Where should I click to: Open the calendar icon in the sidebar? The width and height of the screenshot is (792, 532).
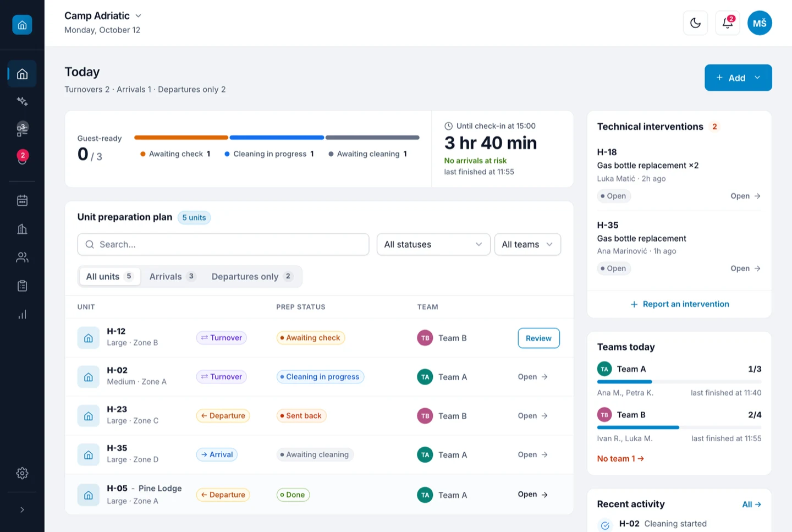22,200
